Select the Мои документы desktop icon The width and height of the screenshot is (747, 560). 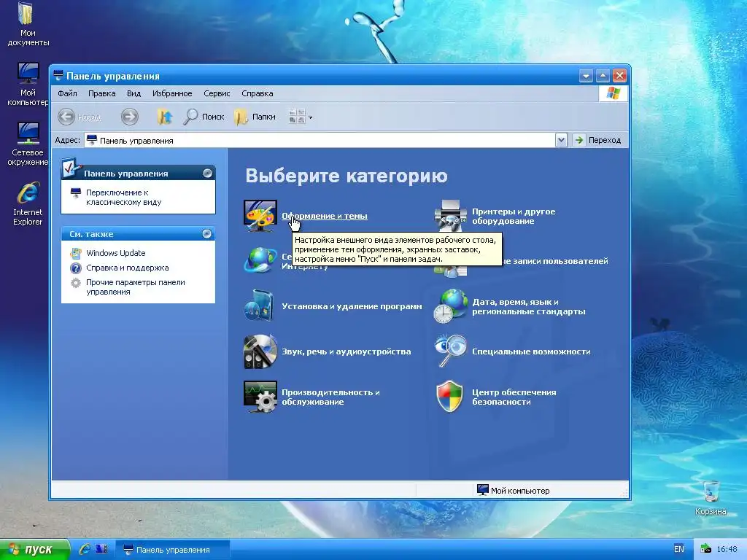coord(28,24)
